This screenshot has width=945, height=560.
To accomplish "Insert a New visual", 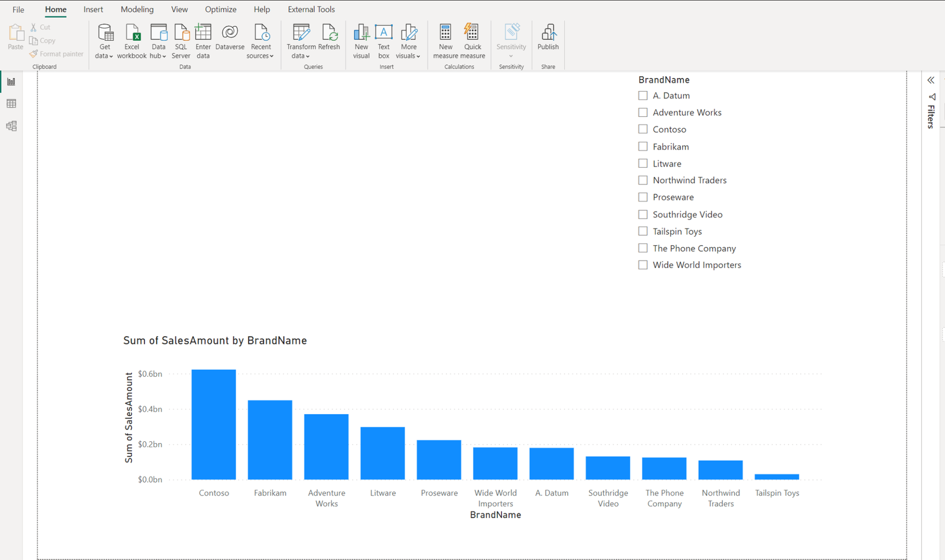I will pyautogui.click(x=361, y=41).
